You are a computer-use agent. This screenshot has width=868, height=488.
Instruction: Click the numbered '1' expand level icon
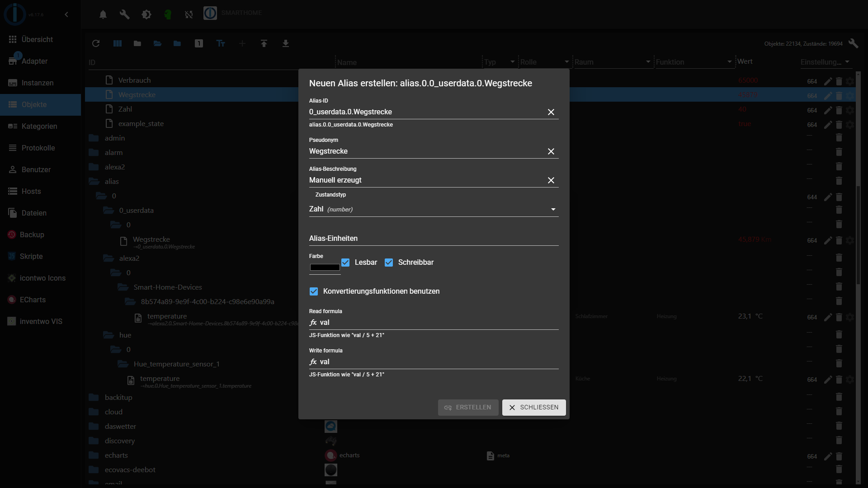coord(199,43)
